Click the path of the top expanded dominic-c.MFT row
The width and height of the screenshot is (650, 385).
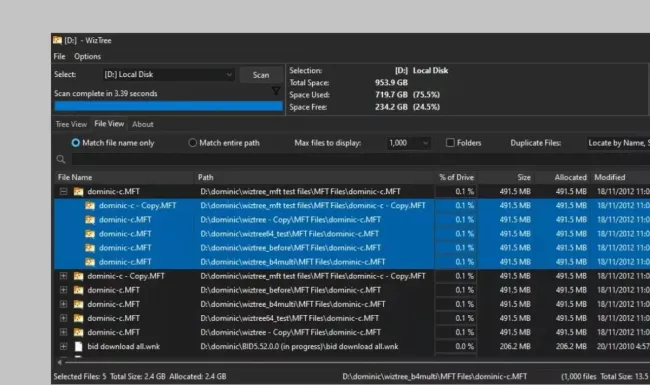point(300,191)
